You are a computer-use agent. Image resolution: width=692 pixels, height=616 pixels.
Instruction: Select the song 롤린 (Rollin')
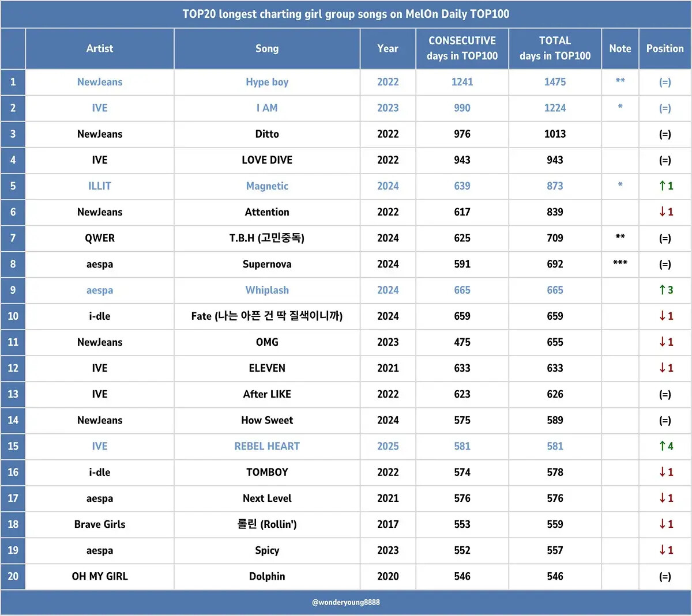tap(267, 524)
